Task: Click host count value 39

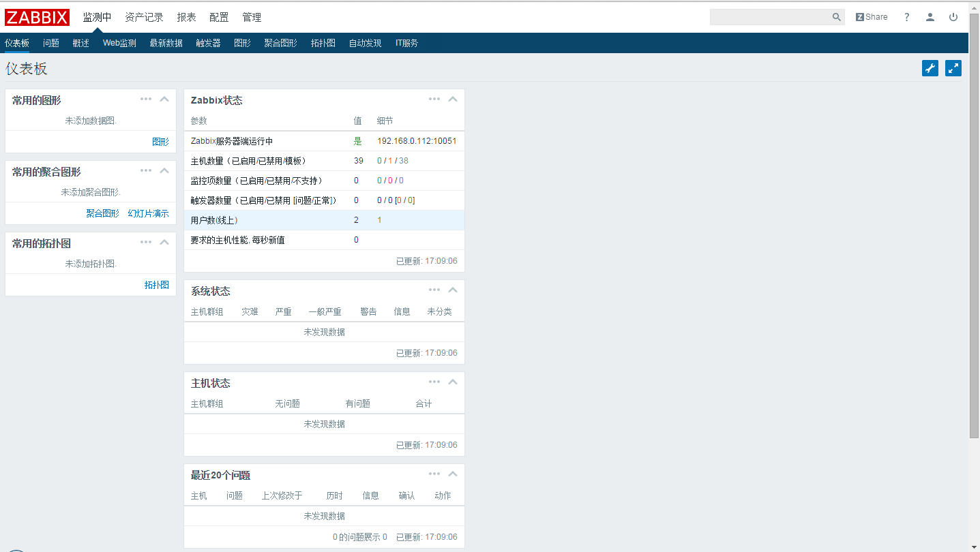Action: click(x=359, y=161)
